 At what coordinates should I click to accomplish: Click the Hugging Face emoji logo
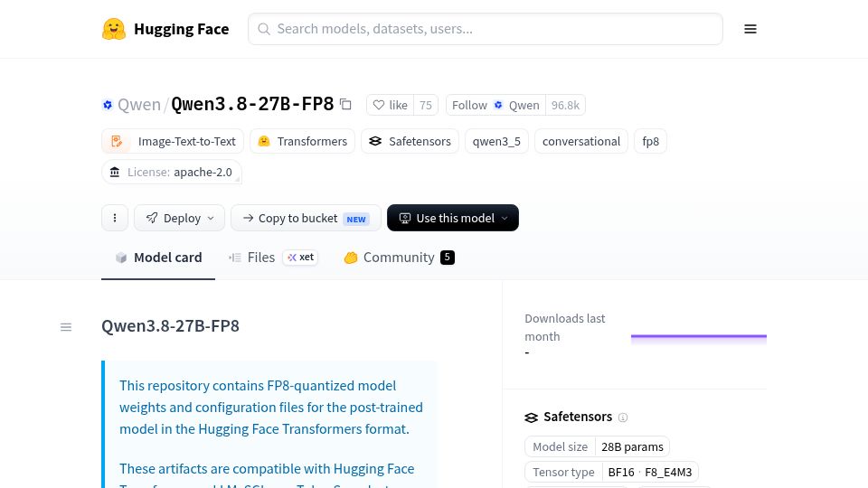(x=114, y=29)
